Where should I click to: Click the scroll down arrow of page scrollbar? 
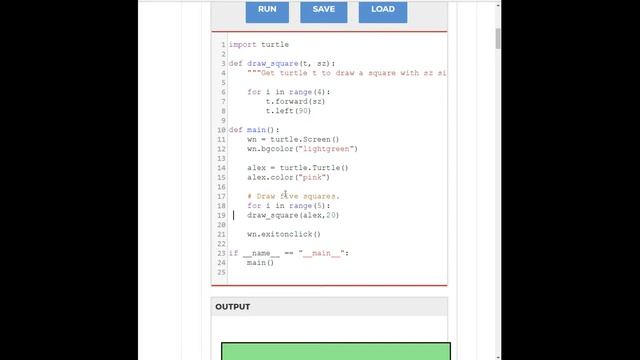(x=498, y=357)
